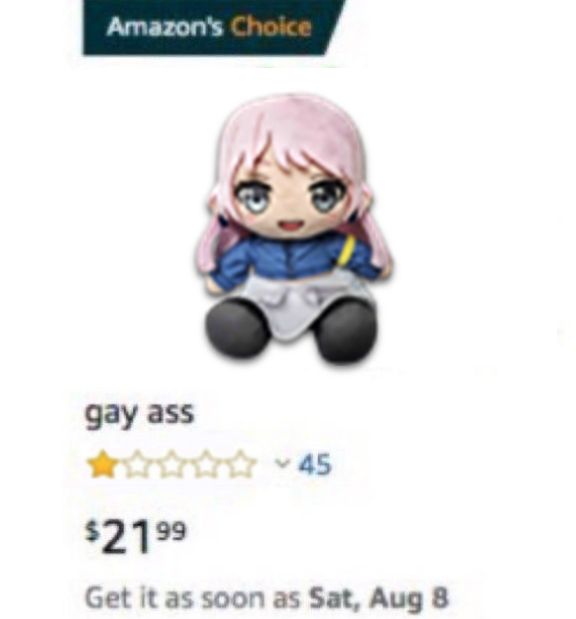This screenshot has width=576, height=619.
Task: Open the 45 customer reviews link
Action: pos(315,464)
